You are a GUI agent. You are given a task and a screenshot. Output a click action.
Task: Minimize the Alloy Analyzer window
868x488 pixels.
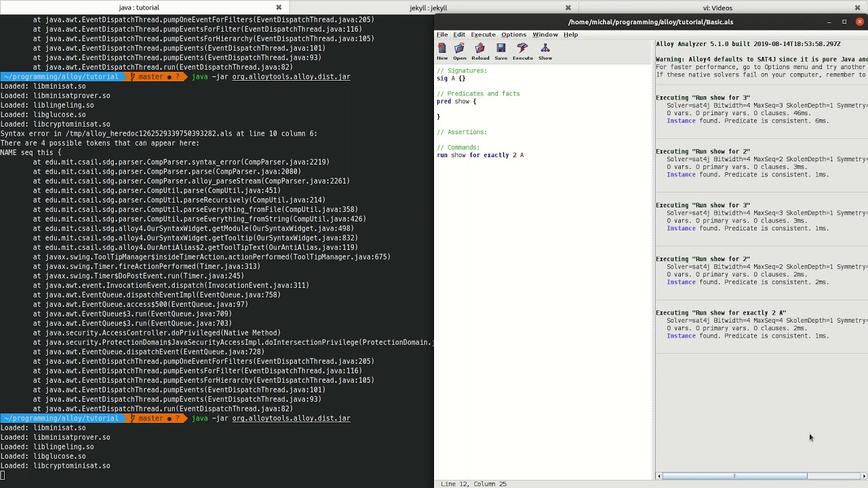pos(829,22)
